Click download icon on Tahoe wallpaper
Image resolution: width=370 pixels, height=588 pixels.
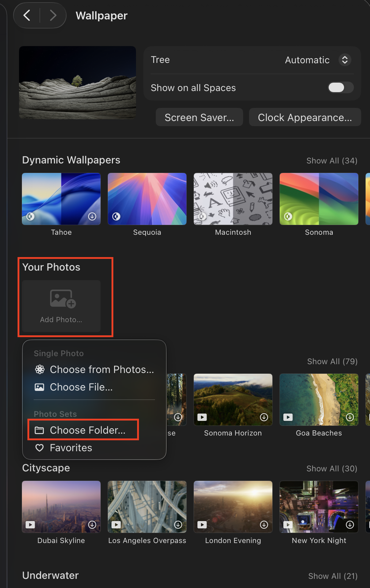pyautogui.click(x=92, y=216)
